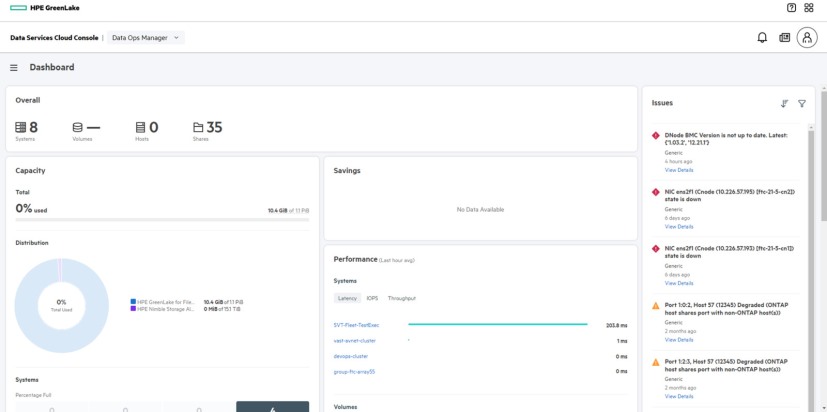
Task: Click the blue HPE GreenLake for File legend swatch
Action: (133, 302)
